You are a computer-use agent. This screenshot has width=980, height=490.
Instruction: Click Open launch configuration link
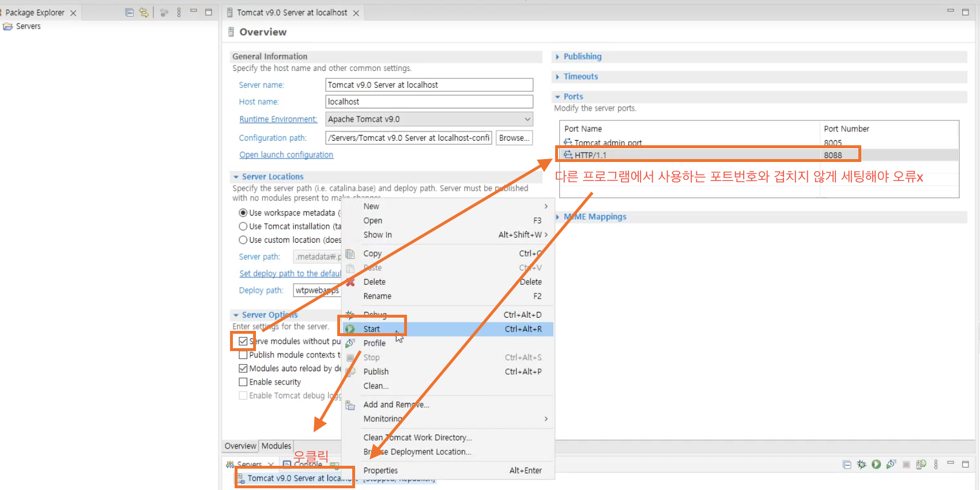286,155
